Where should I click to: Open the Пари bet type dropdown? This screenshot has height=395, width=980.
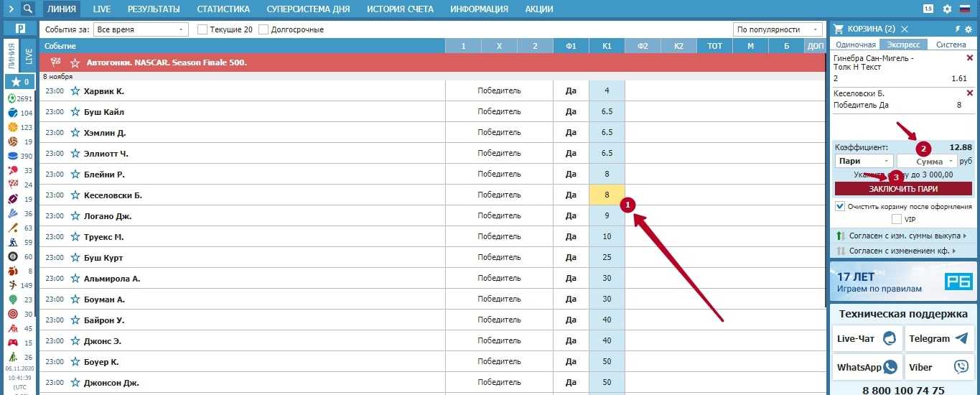864,162
